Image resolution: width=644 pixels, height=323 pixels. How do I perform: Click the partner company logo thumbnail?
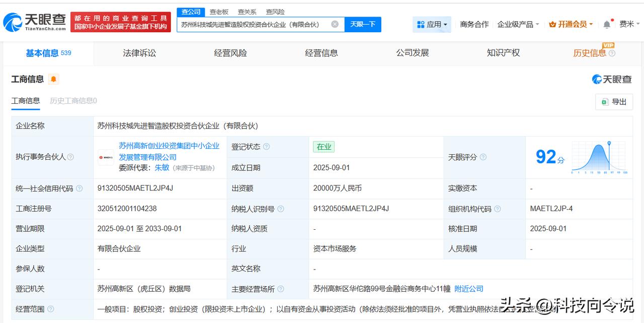click(106, 157)
